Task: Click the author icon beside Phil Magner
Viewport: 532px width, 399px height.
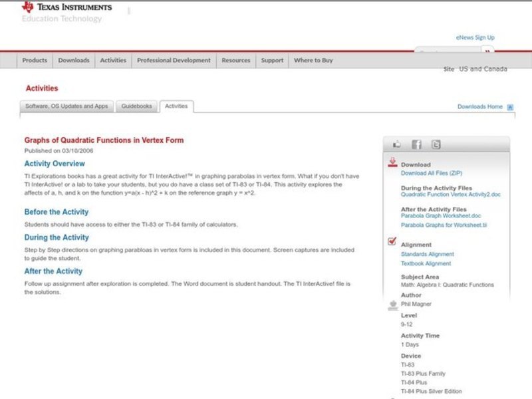Action: coord(392,305)
